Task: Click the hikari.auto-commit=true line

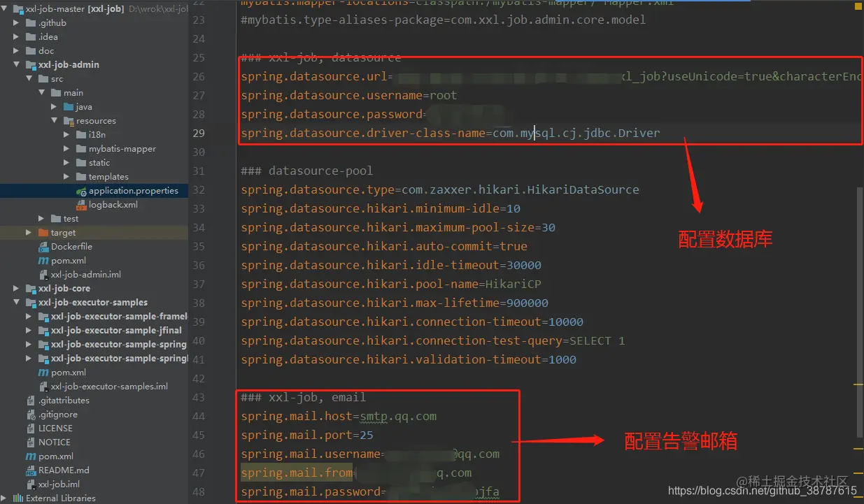Action: pos(384,246)
